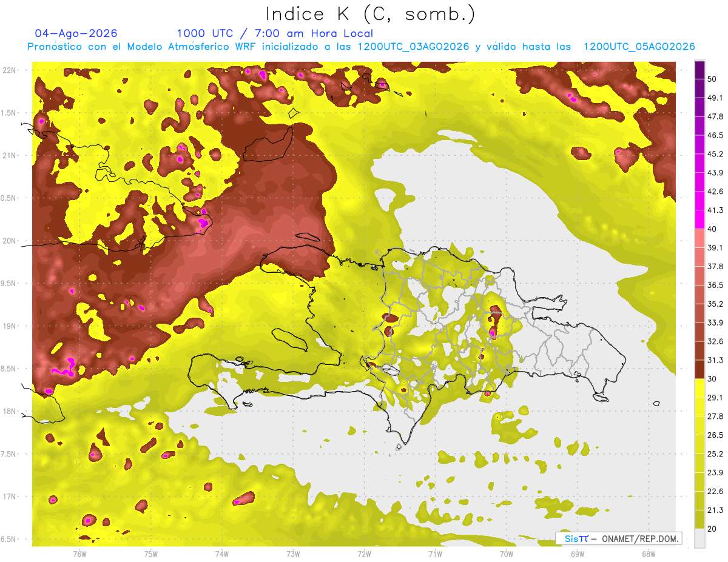Click the "46.5" legend value

[715, 135]
